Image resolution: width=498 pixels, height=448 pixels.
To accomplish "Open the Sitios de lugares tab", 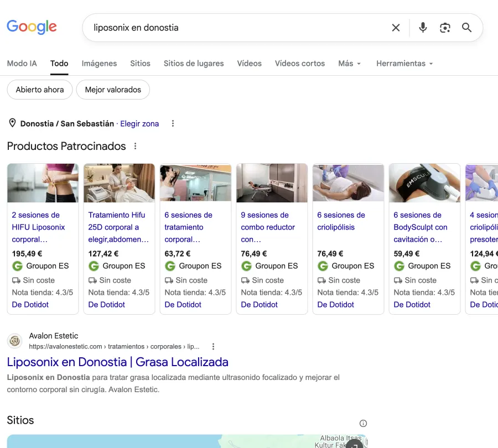I will [x=194, y=63].
